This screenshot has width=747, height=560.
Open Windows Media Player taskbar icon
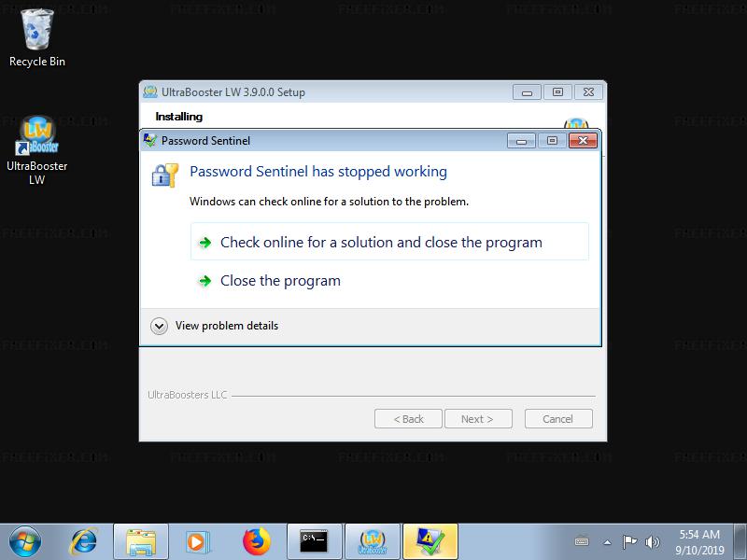pyautogui.click(x=196, y=542)
